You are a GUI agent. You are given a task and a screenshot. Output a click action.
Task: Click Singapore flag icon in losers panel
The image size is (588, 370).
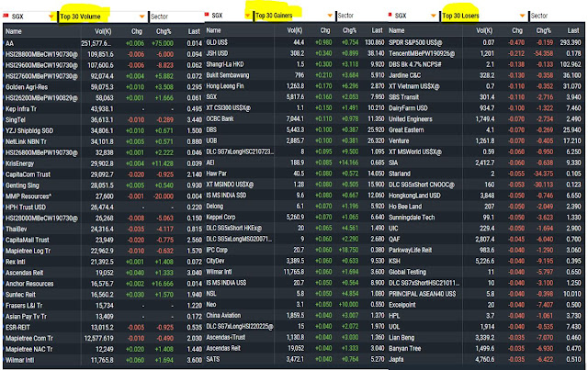point(390,15)
